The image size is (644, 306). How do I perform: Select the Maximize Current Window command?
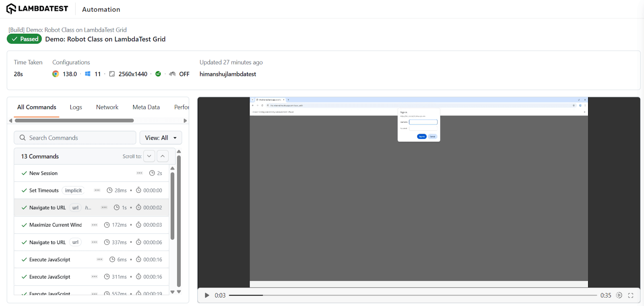coord(56,225)
